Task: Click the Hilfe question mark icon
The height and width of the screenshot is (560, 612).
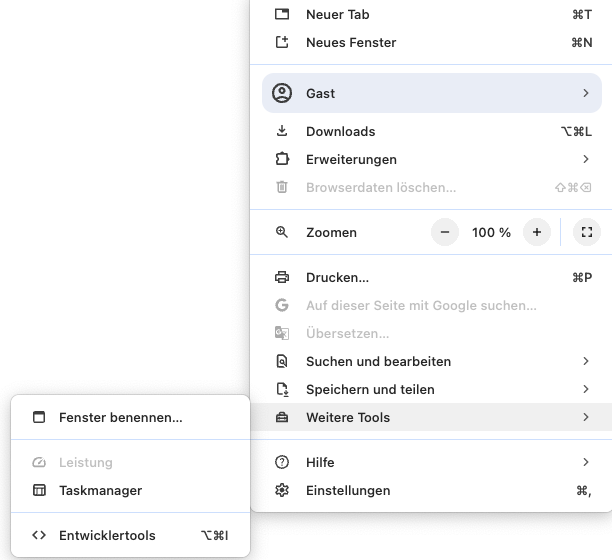Action: coord(282,462)
